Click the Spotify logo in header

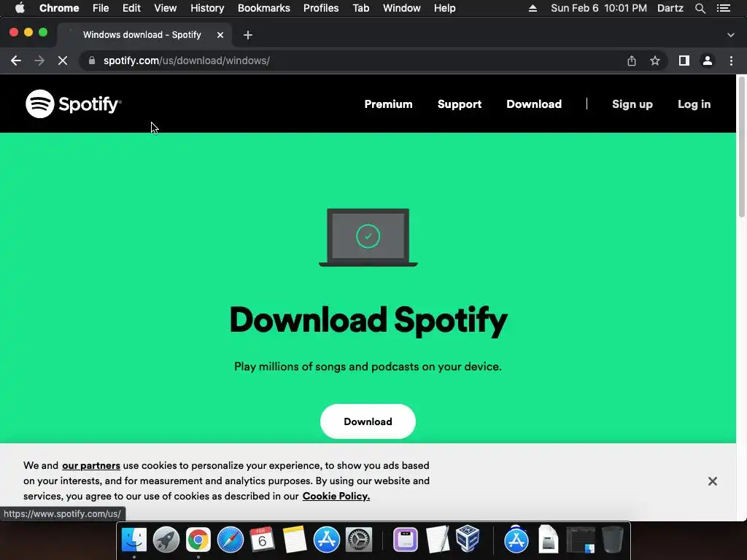(74, 104)
